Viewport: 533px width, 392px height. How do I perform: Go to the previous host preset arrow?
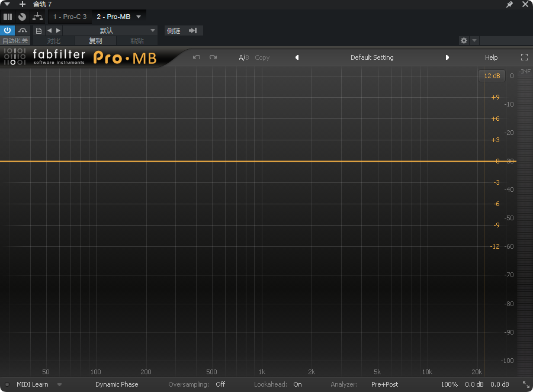click(x=50, y=31)
